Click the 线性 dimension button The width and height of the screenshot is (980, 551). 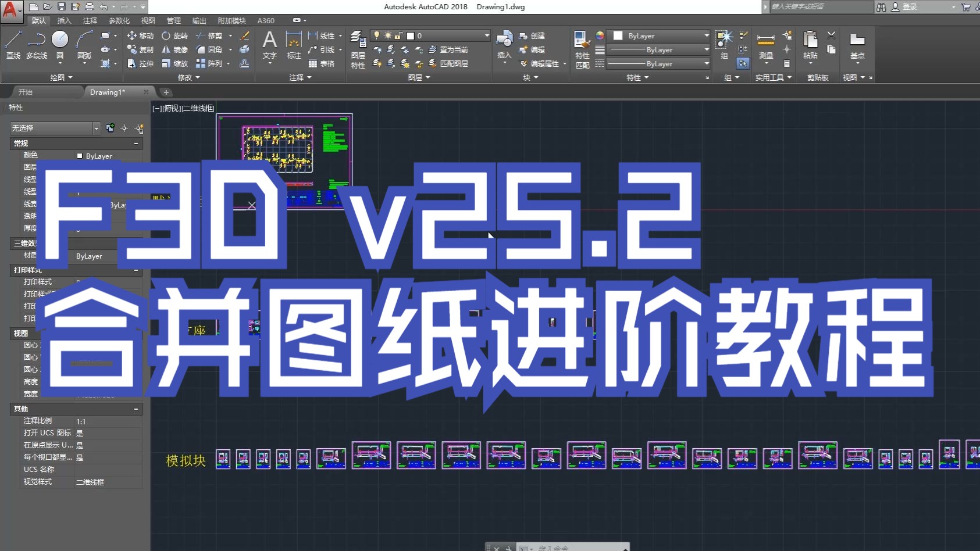322,35
